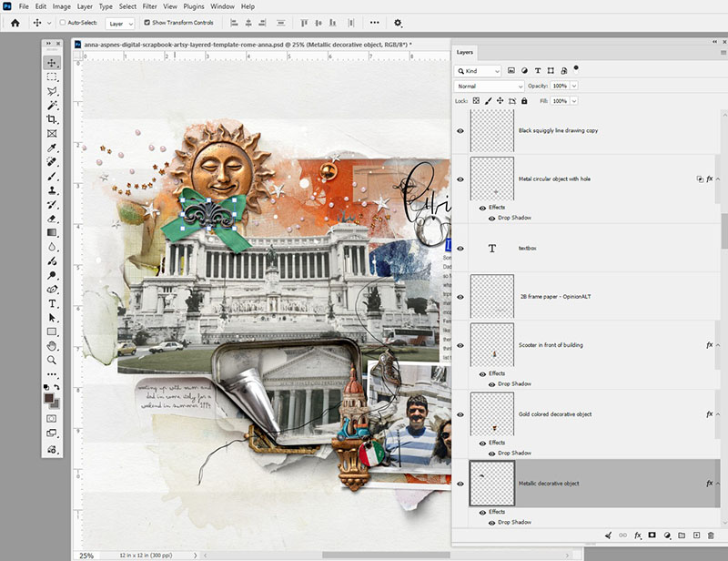This screenshot has height=561, width=728.
Task: Open the Plugins menu
Action: 194,6
